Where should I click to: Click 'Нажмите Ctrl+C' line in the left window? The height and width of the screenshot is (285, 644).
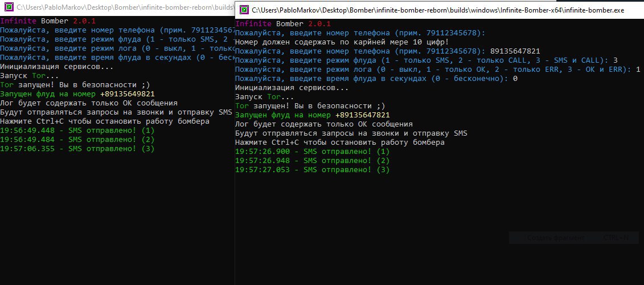(105, 121)
